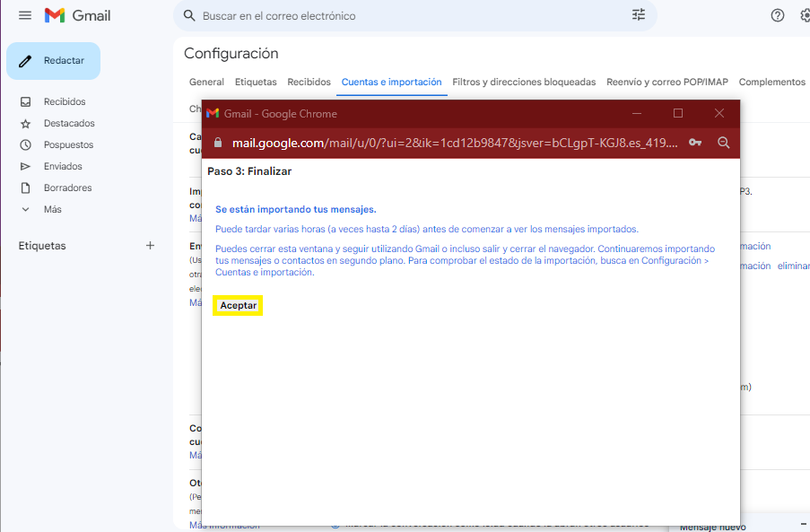810x532 pixels.
Task: Open the main menu hamburger icon
Action: pyautogui.click(x=25, y=15)
